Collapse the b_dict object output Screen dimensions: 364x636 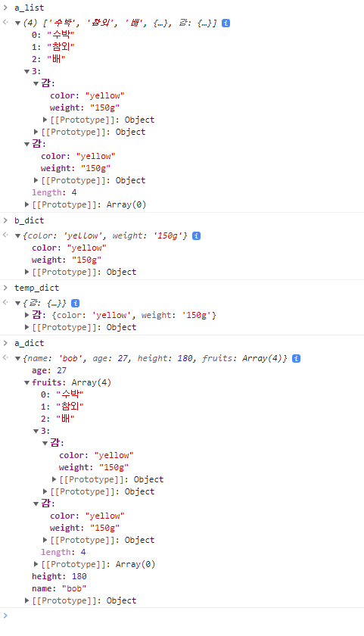pyautogui.click(x=18, y=235)
